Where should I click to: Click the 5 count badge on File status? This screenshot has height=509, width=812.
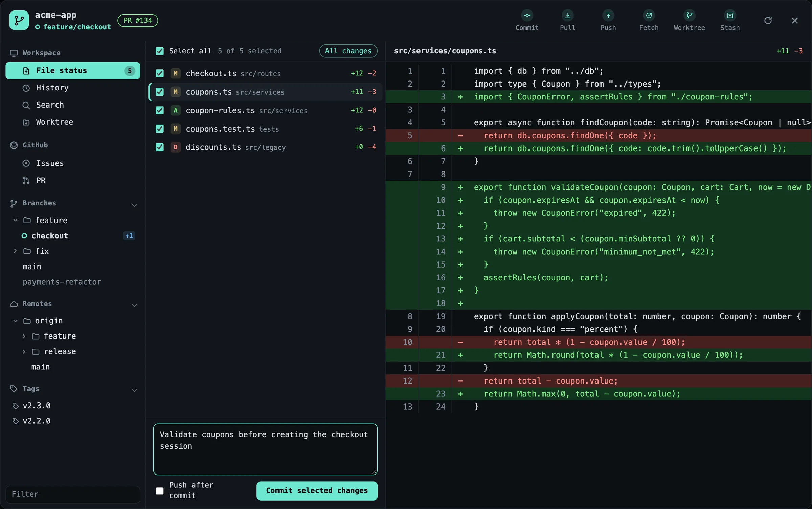[129, 71]
